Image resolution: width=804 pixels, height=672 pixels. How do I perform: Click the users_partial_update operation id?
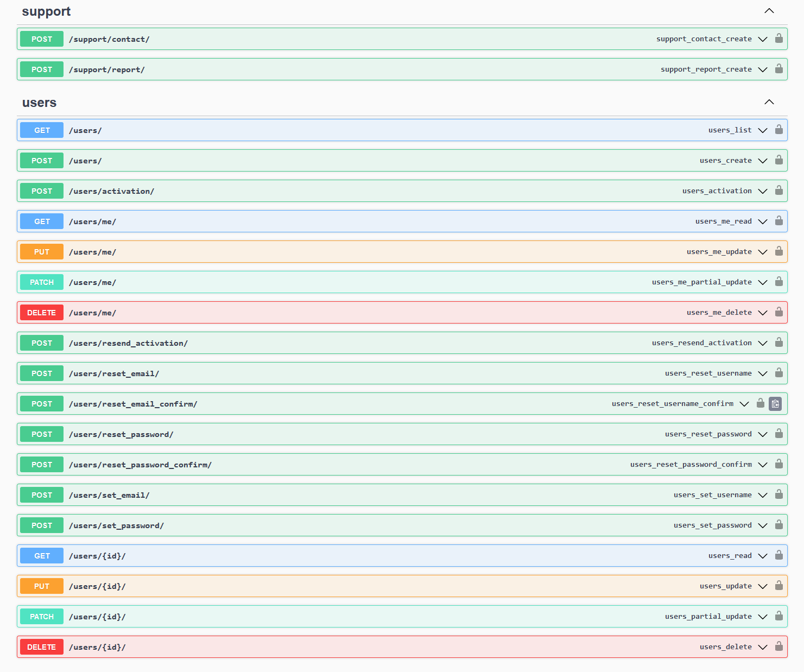coord(708,617)
